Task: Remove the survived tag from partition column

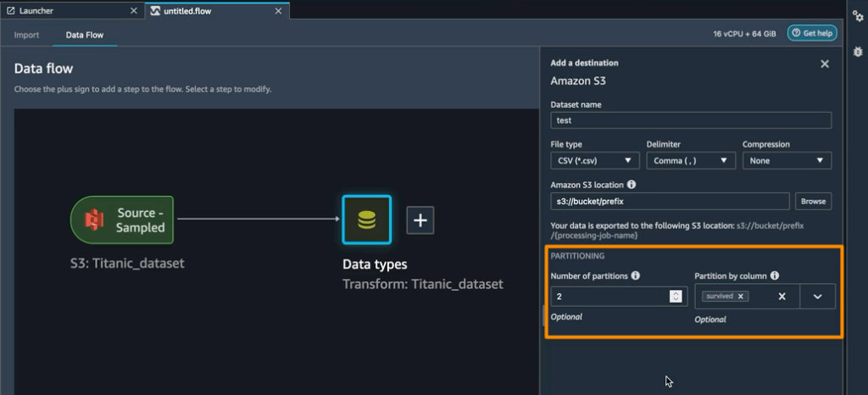Action: point(740,297)
